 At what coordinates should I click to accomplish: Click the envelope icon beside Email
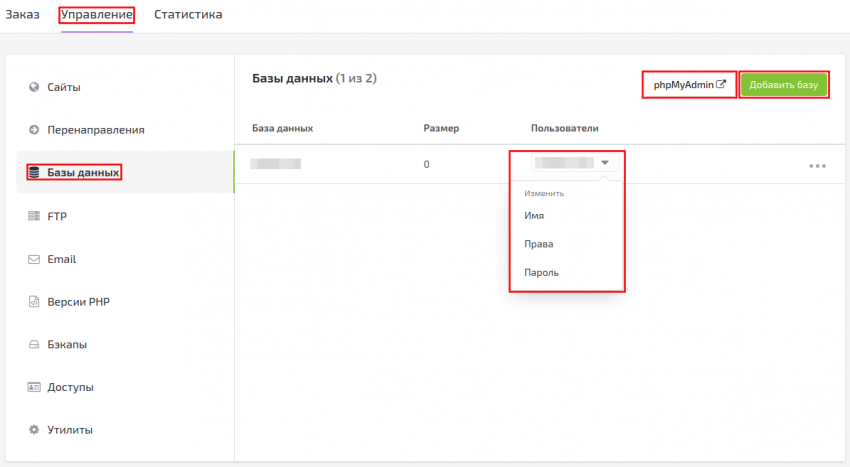tap(33, 259)
